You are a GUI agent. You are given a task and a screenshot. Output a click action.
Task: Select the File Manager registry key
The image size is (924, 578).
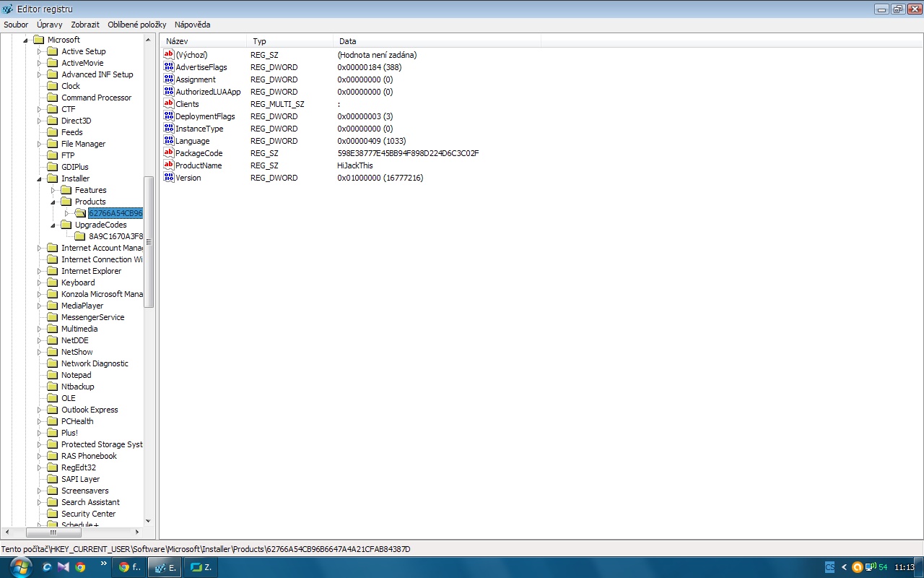coord(83,144)
